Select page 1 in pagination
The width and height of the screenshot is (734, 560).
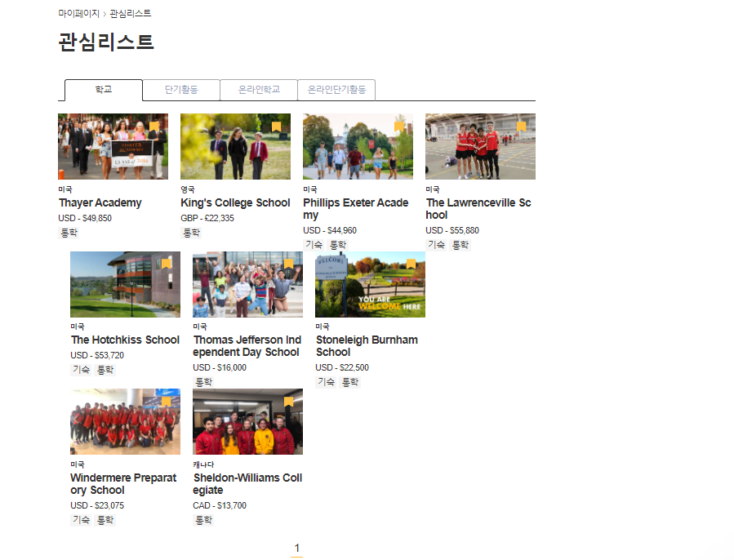297,548
